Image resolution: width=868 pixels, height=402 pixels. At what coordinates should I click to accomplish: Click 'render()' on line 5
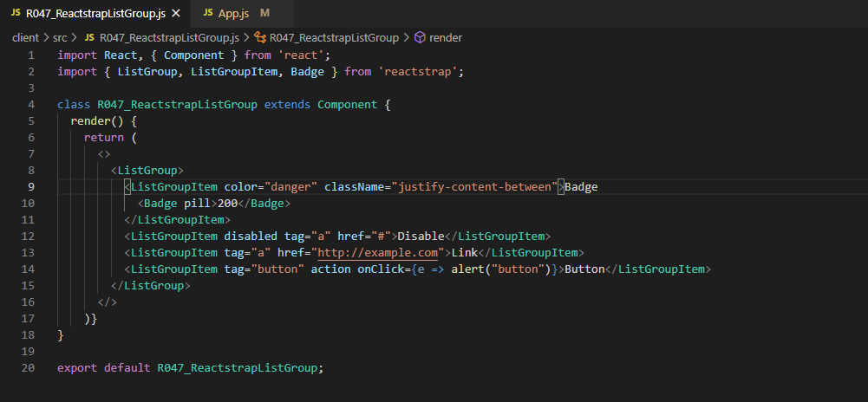point(97,121)
